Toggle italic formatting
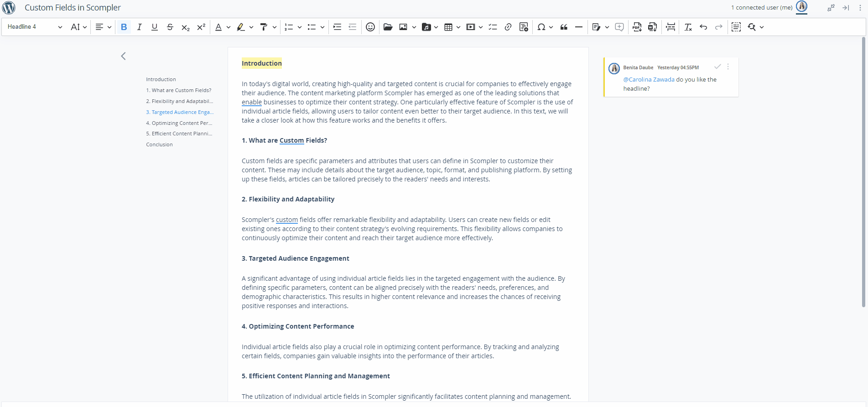The image size is (868, 407). (x=139, y=27)
